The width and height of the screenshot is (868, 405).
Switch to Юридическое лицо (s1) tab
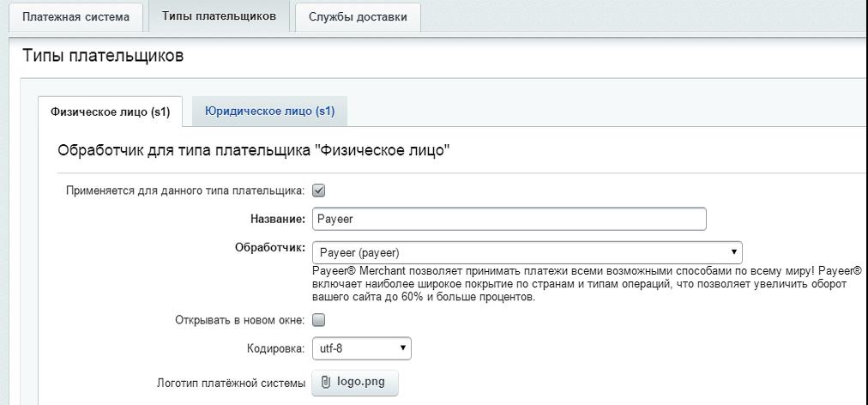270,112
